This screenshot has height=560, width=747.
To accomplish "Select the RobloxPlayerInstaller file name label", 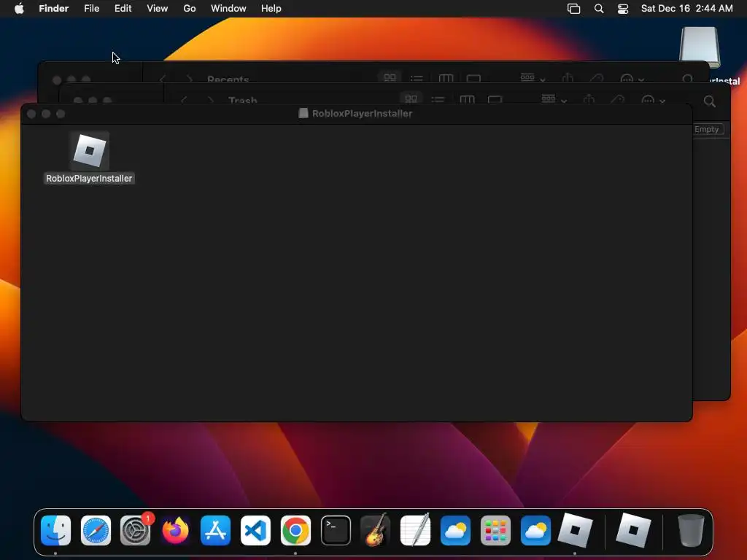I will click(x=89, y=179).
